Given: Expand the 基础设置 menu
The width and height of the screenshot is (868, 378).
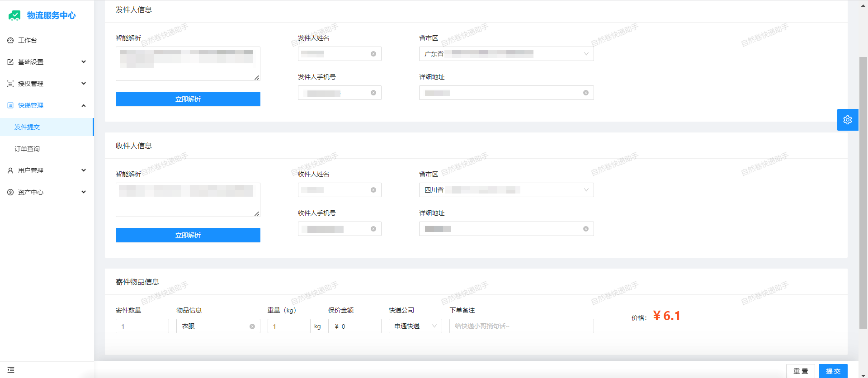Looking at the screenshot, I should click(x=47, y=62).
